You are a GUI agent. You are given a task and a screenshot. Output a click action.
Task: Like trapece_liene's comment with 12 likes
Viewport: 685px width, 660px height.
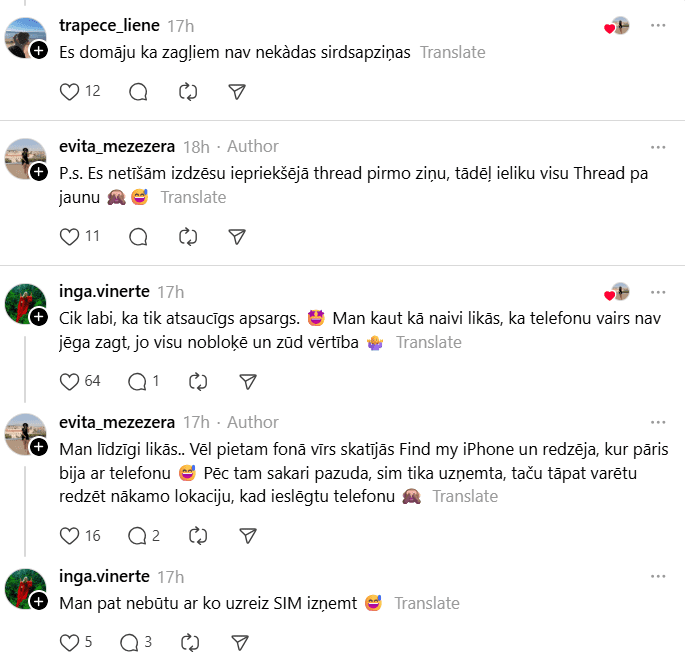point(70,91)
